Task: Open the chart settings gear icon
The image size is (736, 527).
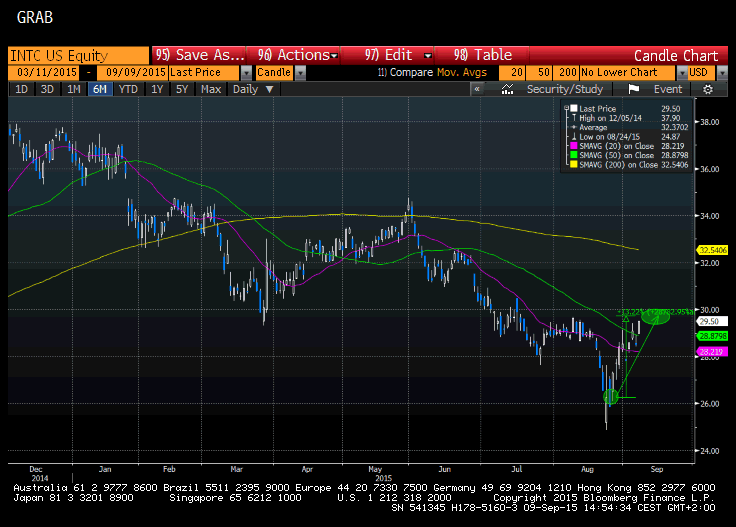Action: 708,89
